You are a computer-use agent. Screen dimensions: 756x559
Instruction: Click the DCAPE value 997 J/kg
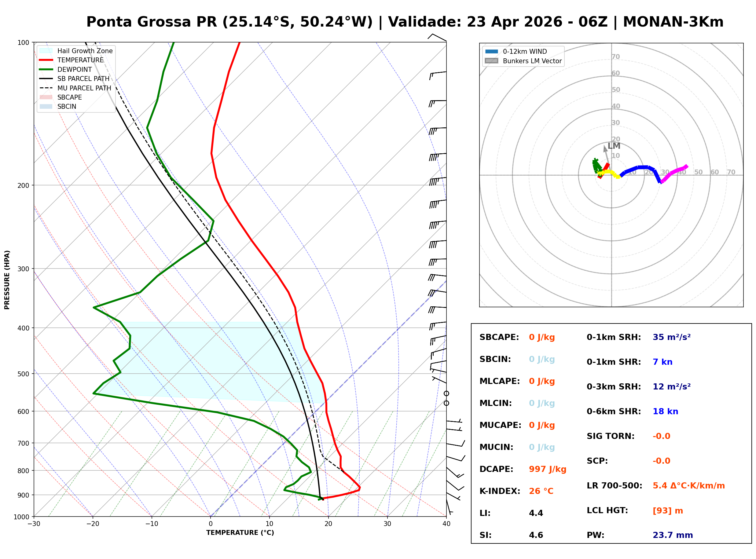[x=547, y=469]
